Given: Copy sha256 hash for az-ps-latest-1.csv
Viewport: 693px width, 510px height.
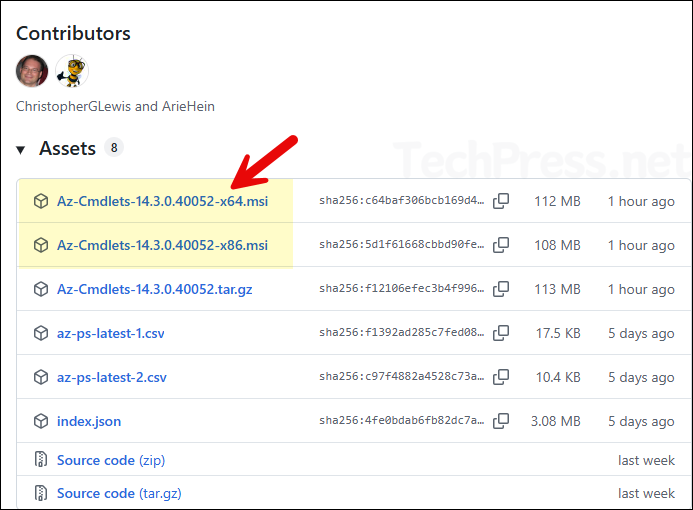Looking at the screenshot, I should pyautogui.click(x=501, y=333).
